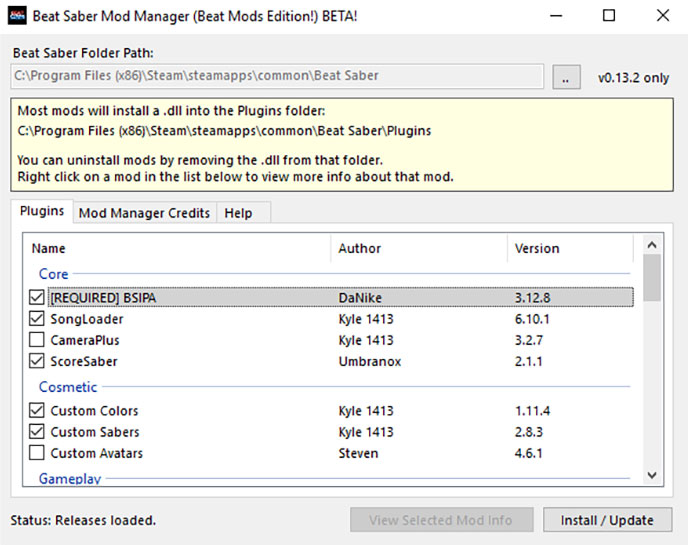Open the Mod Manager Credits tab
Viewport: 688px width, 545px height.
144,213
